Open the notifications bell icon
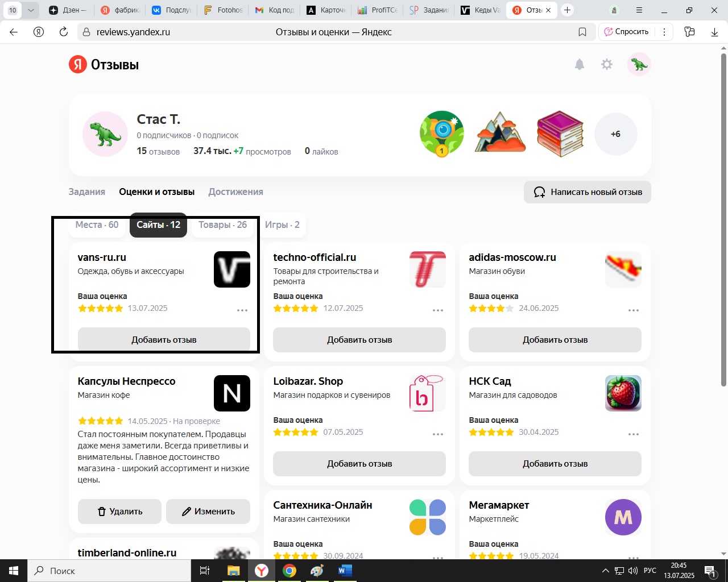 point(580,64)
